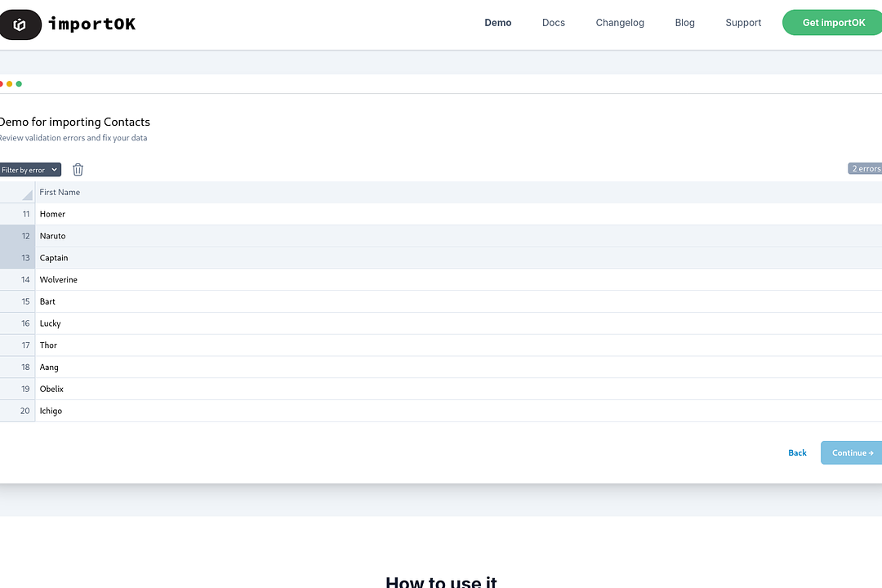Open the Changelog link
This screenshot has height=588, width=882.
tap(620, 23)
